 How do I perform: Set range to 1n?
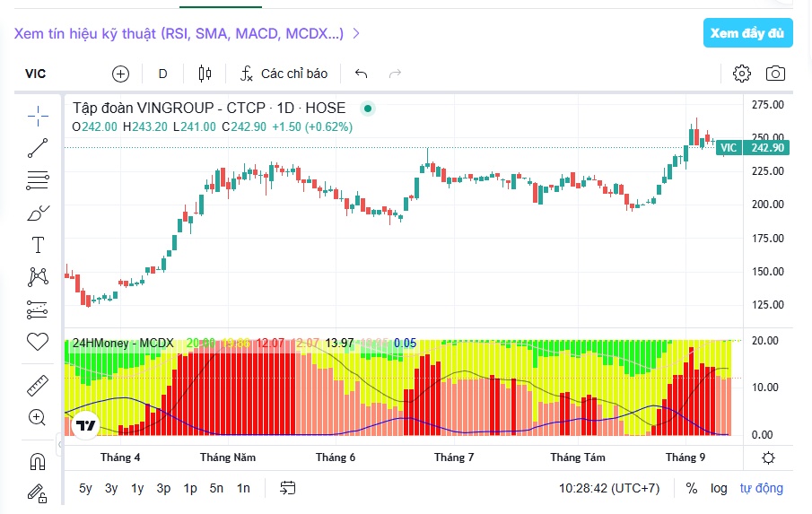[x=243, y=488]
